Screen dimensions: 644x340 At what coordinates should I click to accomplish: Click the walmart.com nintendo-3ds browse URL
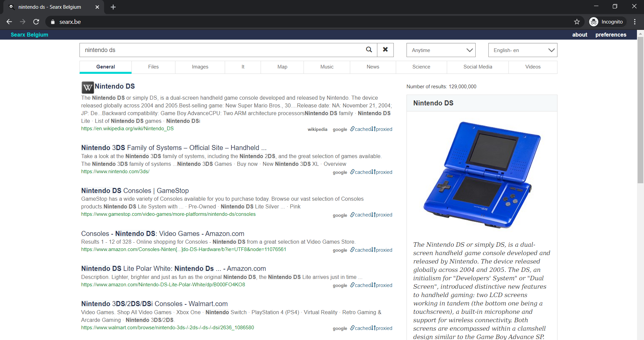[167, 328]
